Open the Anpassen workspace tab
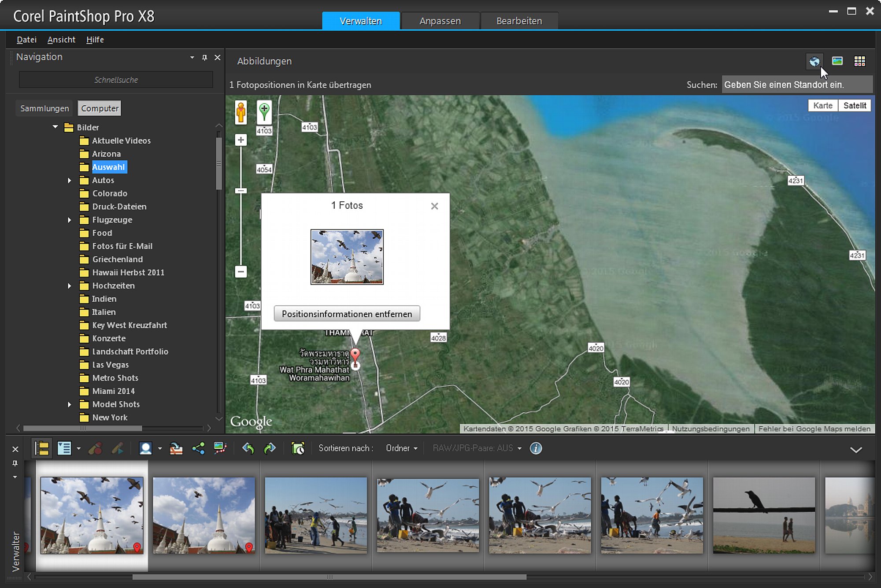Viewport: 881px width, 588px height. 440,21
